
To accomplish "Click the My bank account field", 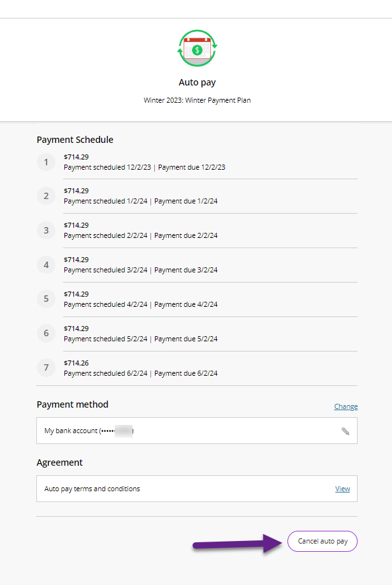I will coord(197,431).
